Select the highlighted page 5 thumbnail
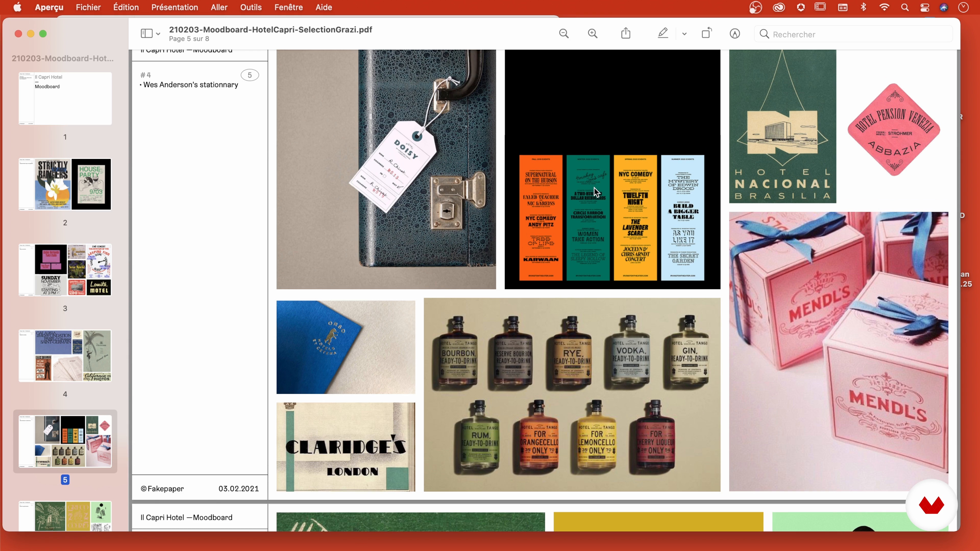980x551 pixels. click(65, 441)
